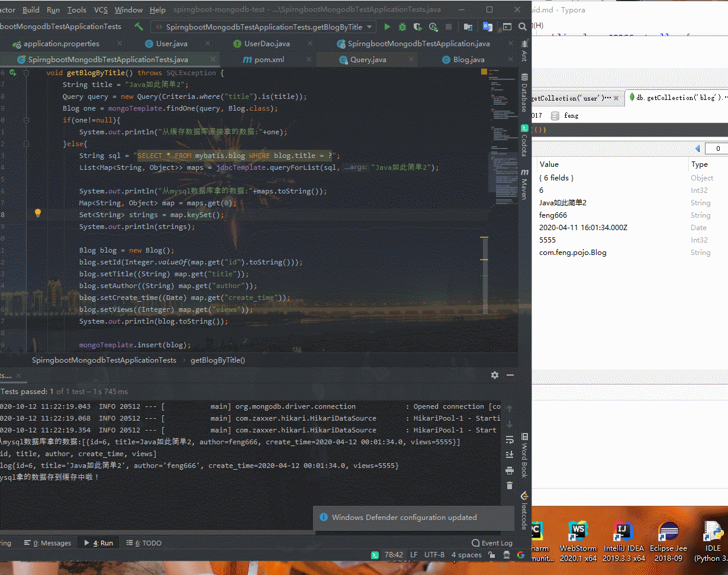Open Search Everywhere magnifier icon

[x=521, y=27]
